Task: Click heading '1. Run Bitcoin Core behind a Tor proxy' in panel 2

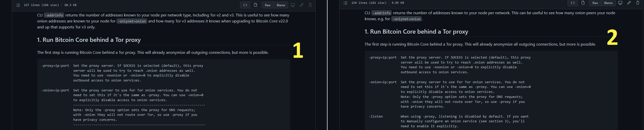Action: [x=416, y=32]
